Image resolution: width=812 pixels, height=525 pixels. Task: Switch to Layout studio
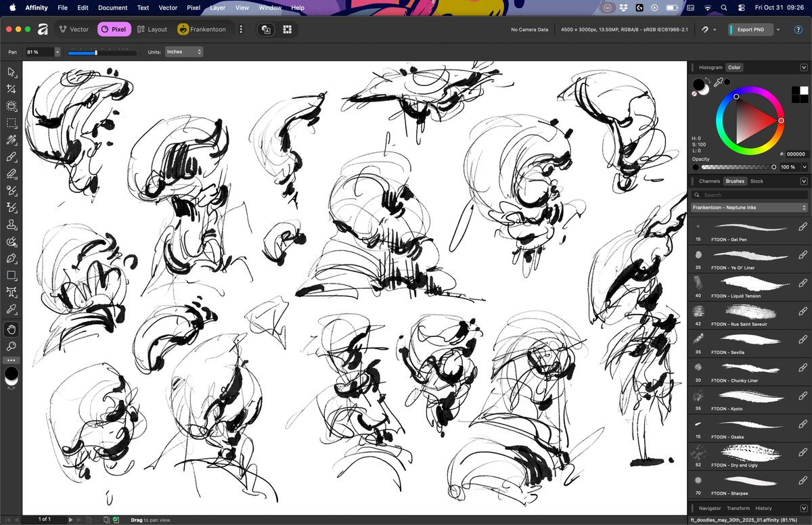(152, 29)
